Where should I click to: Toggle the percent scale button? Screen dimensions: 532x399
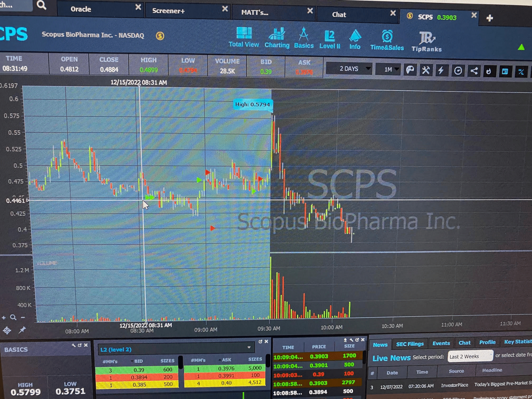pyautogui.click(x=521, y=72)
